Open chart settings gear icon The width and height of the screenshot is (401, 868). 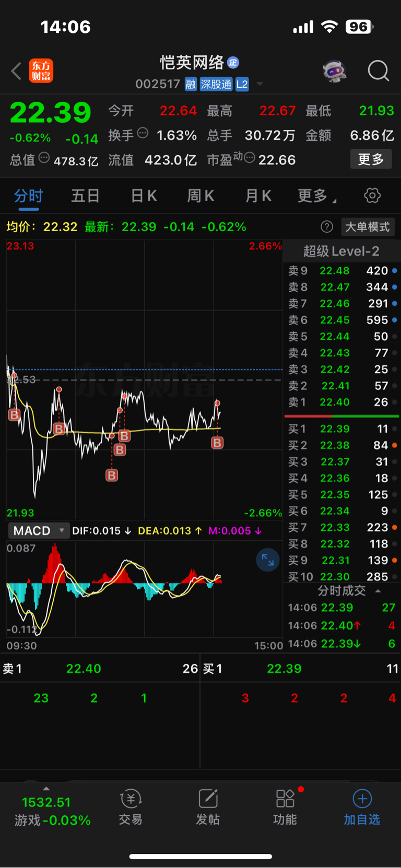(372, 196)
